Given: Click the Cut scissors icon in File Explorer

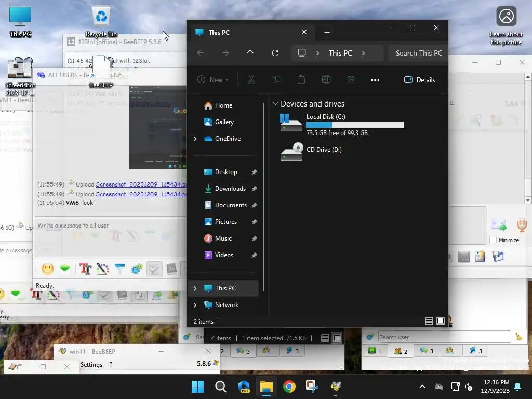Looking at the screenshot, I should (251, 79).
